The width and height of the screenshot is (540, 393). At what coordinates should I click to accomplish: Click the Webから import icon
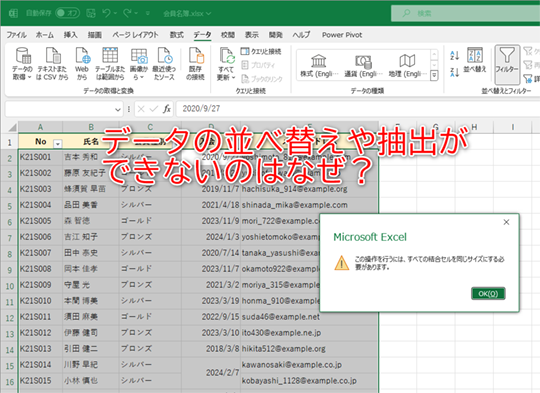82,64
